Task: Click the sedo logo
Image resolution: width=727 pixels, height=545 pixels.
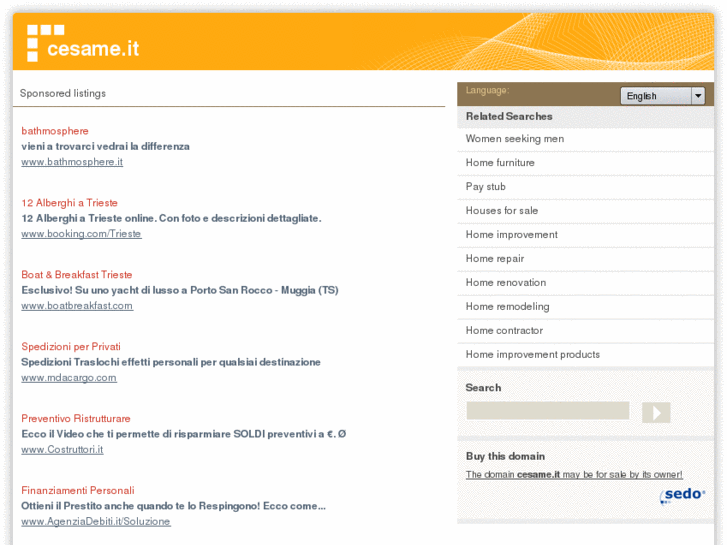Action: tap(682, 495)
